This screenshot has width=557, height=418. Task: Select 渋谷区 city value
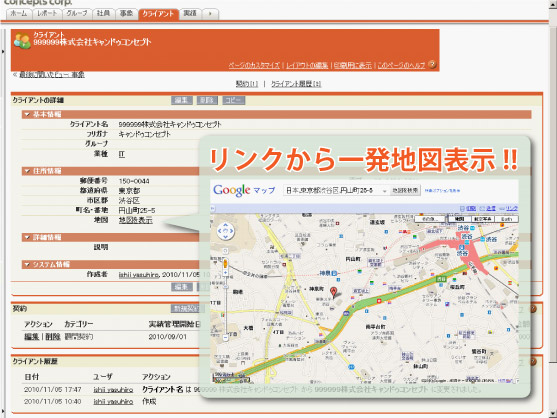(129, 201)
